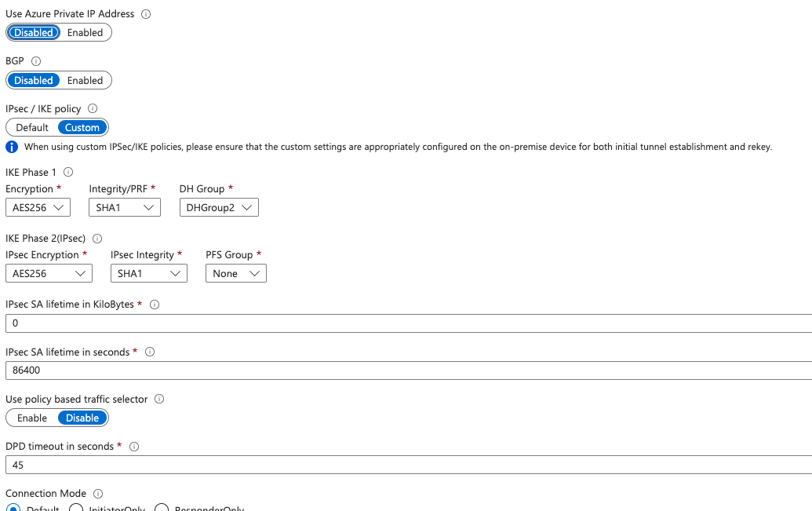Click the IKE Phase 1 info icon
The width and height of the screenshot is (812, 511).
tap(67, 172)
